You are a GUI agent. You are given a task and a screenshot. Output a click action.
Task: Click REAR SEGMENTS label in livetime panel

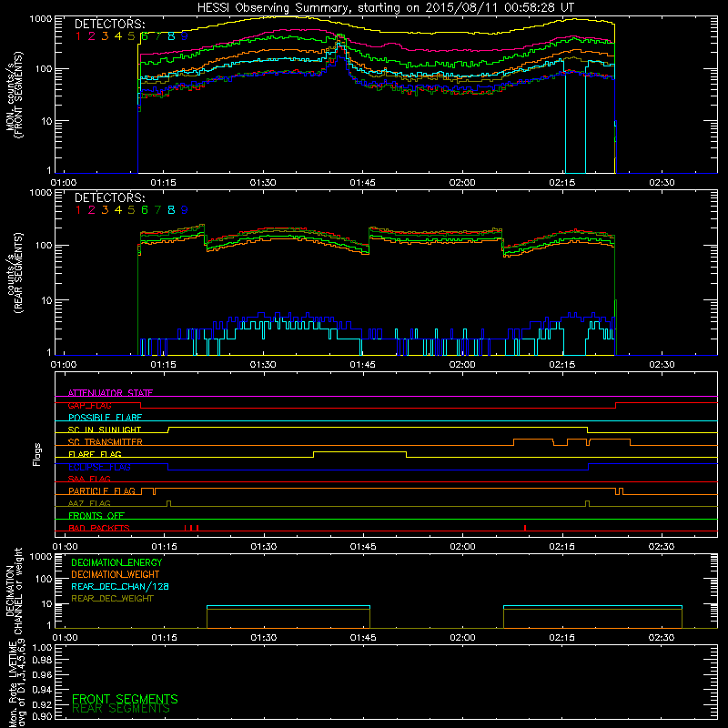121,709
